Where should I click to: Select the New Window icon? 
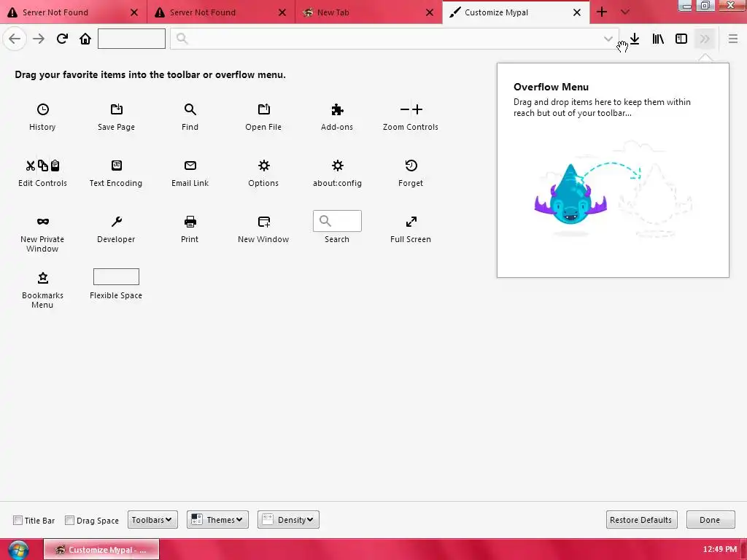(263, 222)
